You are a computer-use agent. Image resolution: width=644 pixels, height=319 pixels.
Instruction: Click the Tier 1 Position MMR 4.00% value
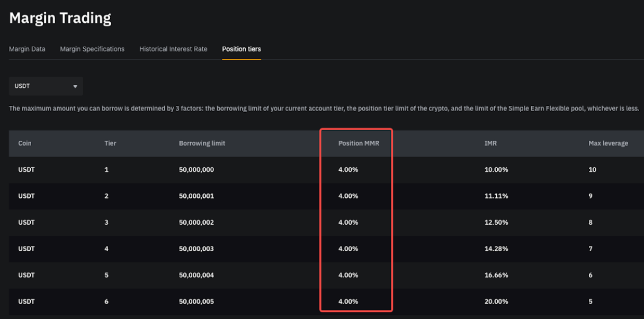pos(348,170)
